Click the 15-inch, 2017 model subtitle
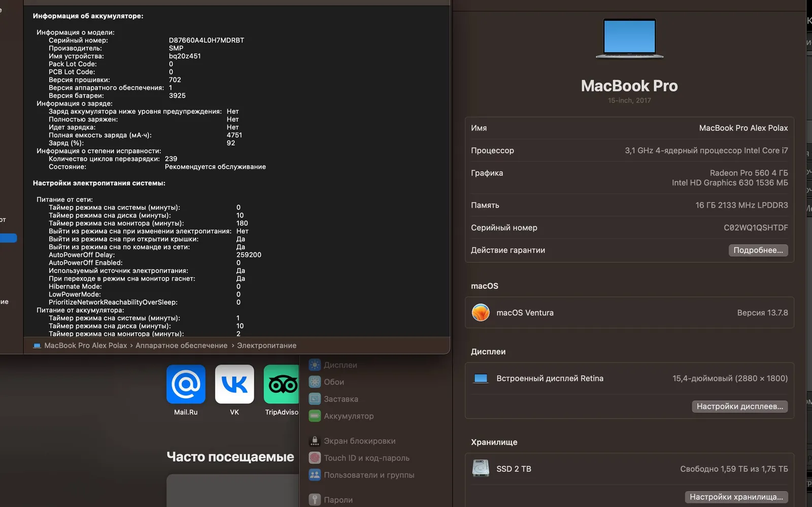This screenshot has height=507, width=812. pos(629,100)
